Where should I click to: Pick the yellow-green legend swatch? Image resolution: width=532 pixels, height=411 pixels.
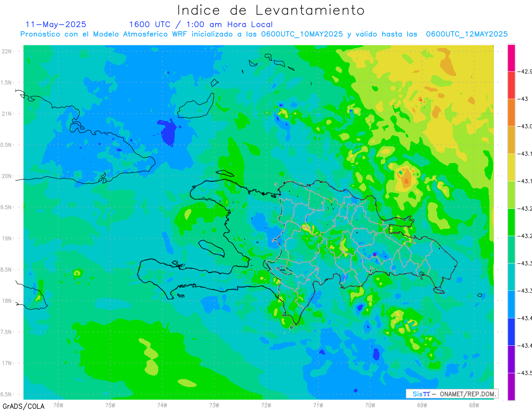pos(511,195)
